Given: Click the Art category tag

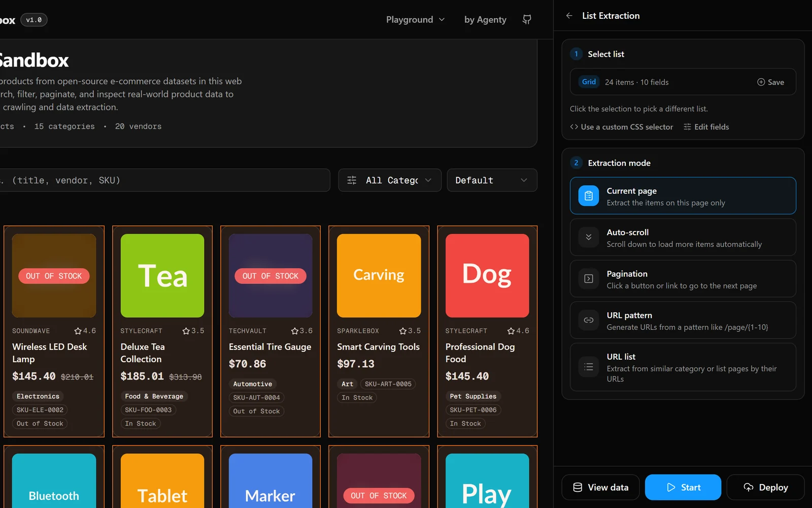Looking at the screenshot, I should pyautogui.click(x=348, y=384).
